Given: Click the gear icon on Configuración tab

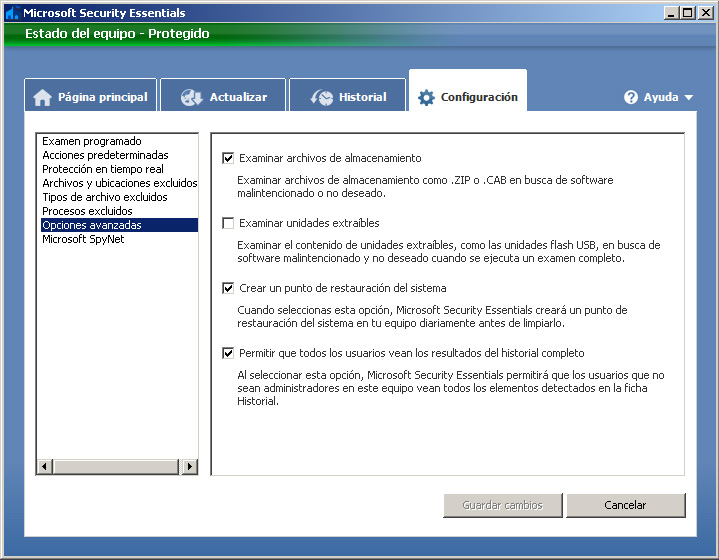Looking at the screenshot, I should coord(426,97).
